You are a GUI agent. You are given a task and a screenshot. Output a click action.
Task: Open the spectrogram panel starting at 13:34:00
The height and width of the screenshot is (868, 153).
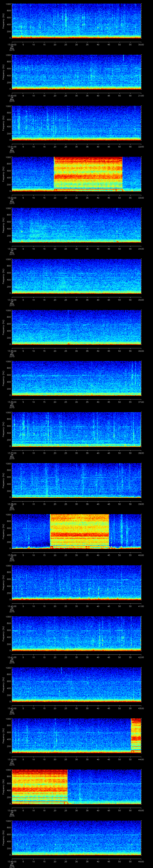tap(76, 276)
